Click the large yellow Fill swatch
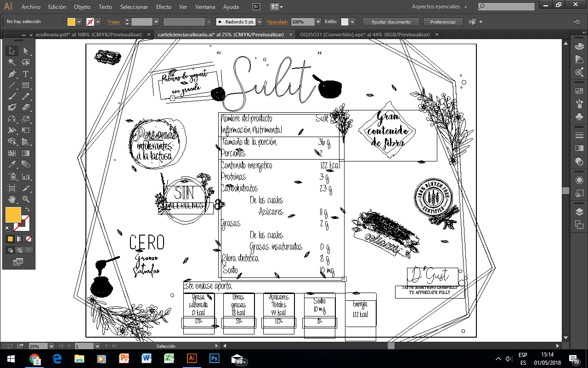This screenshot has height=368, width=588. (13, 215)
